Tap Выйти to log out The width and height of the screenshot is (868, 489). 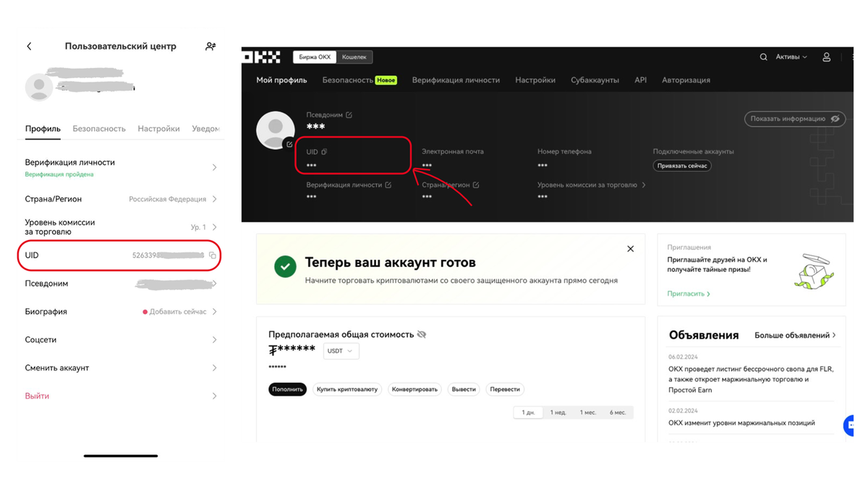click(x=38, y=396)
